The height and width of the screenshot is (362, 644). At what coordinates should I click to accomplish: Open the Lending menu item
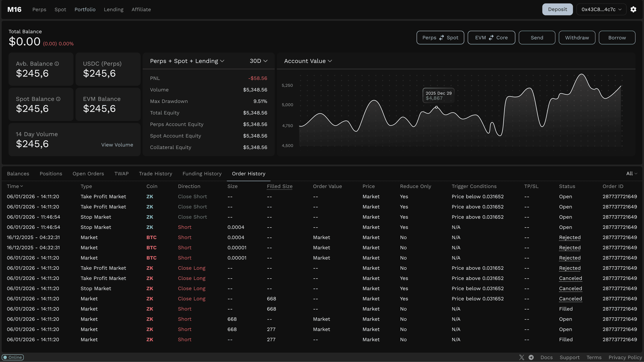114,9
